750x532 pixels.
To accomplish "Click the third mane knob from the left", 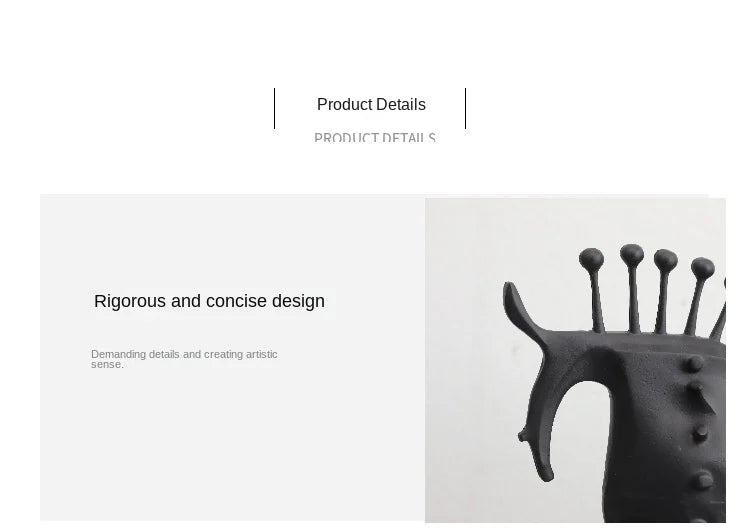I will [x=665, y=260].
